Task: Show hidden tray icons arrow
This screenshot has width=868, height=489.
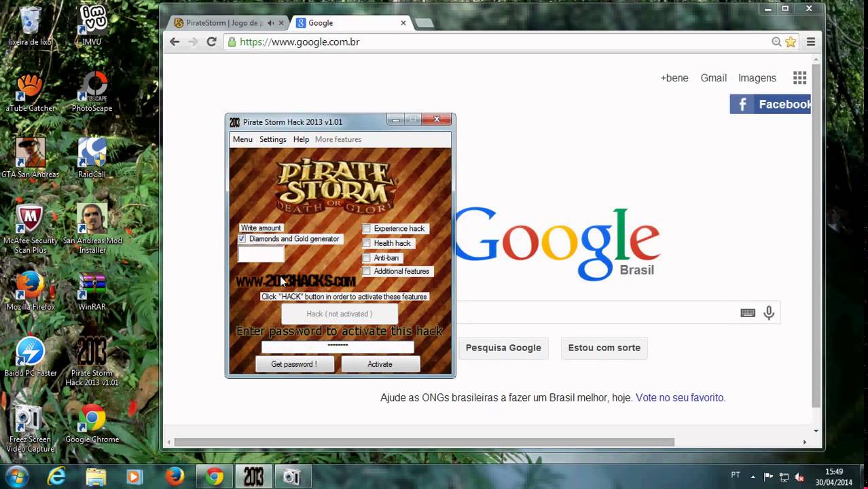Action: click(753, 477)
